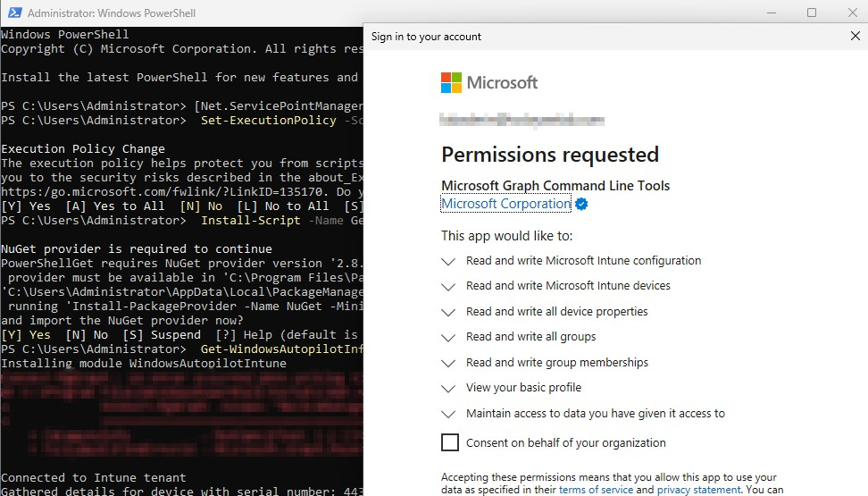This screenshot has height=496, width=868.
Task: Close the Sign in to your account dialog
Action: click(x=855, y=37)
